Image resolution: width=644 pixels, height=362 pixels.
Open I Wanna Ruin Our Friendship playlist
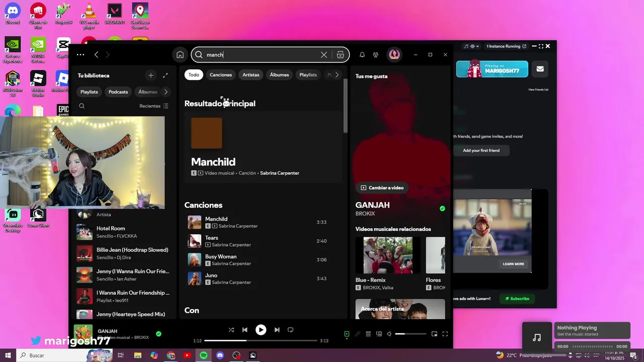point(123,296)
